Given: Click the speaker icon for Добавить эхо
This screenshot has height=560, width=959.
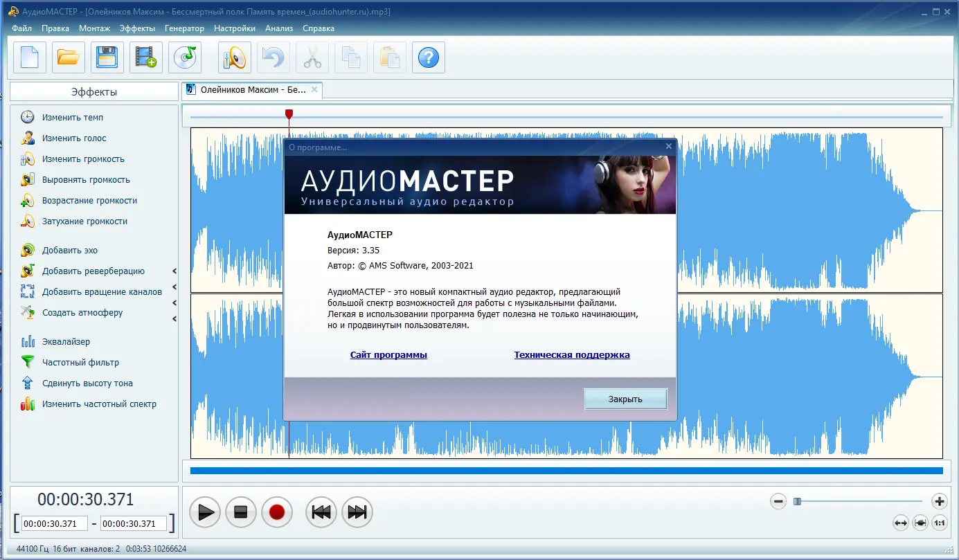Looking at the screenshot, I should [28, 251].
